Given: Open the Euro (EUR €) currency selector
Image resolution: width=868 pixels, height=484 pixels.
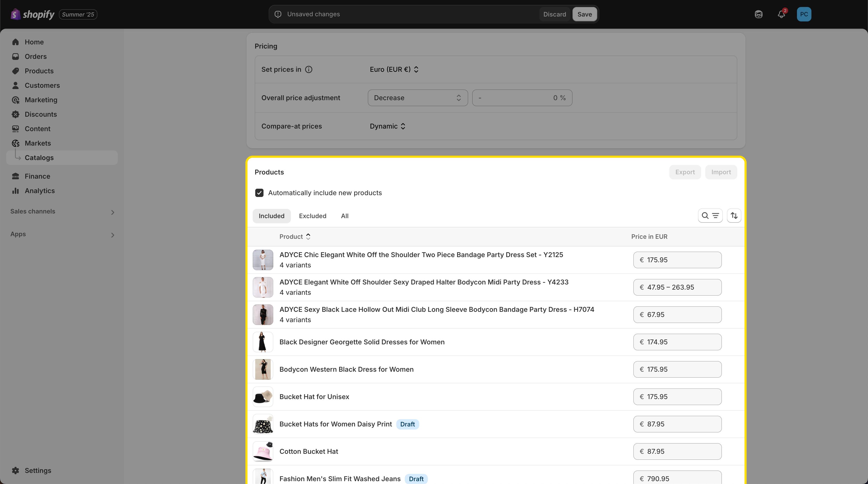Looking at the screenshot, I should point(394,70).
